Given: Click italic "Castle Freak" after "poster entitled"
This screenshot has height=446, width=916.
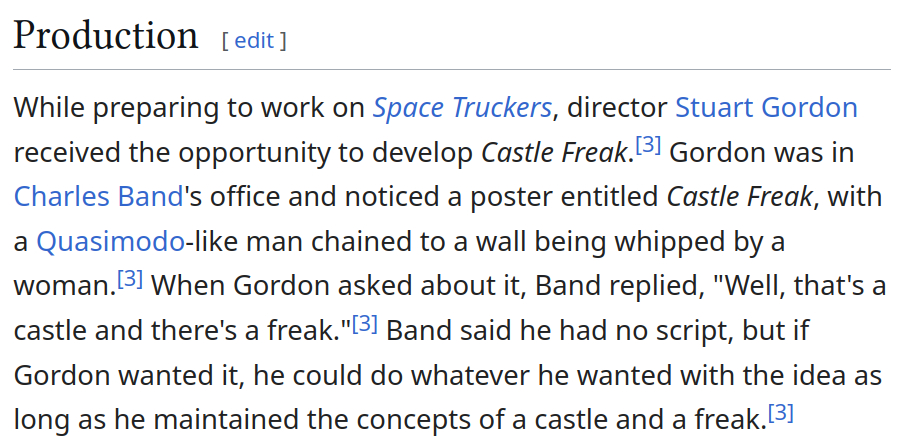Looking at the screenshot, I should click(x=741, y=196).
